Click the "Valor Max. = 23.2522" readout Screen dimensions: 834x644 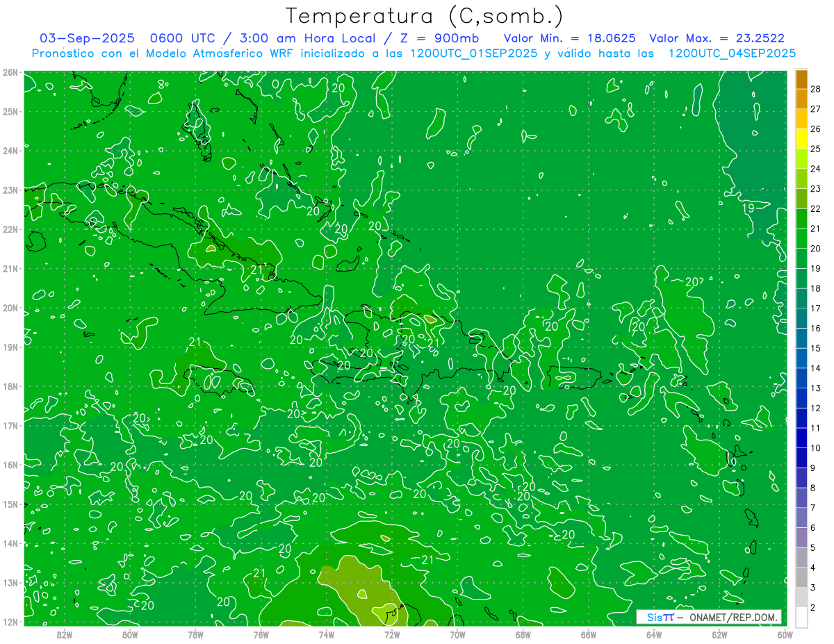717,38
